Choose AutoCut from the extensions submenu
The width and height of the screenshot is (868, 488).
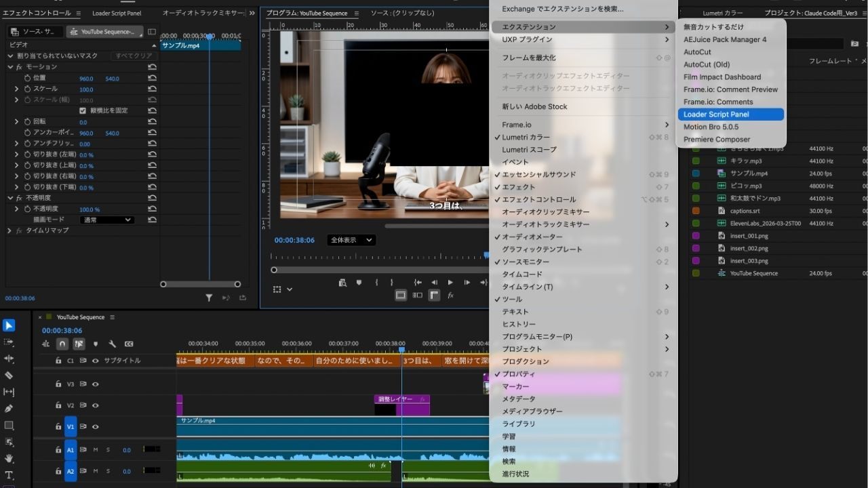click(731, 52)
